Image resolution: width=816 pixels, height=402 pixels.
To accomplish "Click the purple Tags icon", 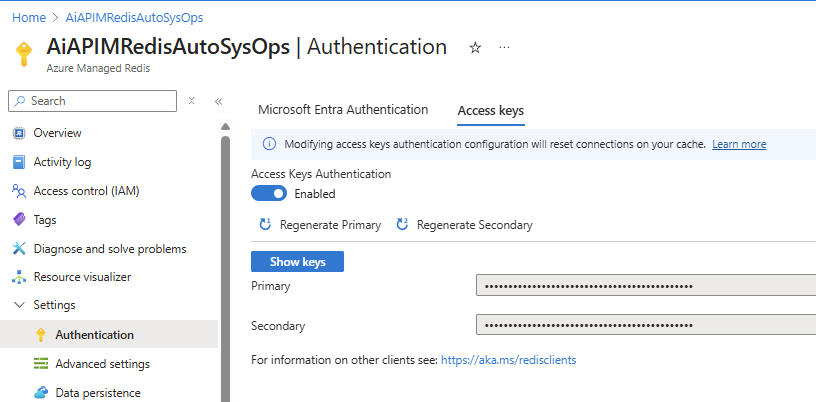I will point(19,220).
